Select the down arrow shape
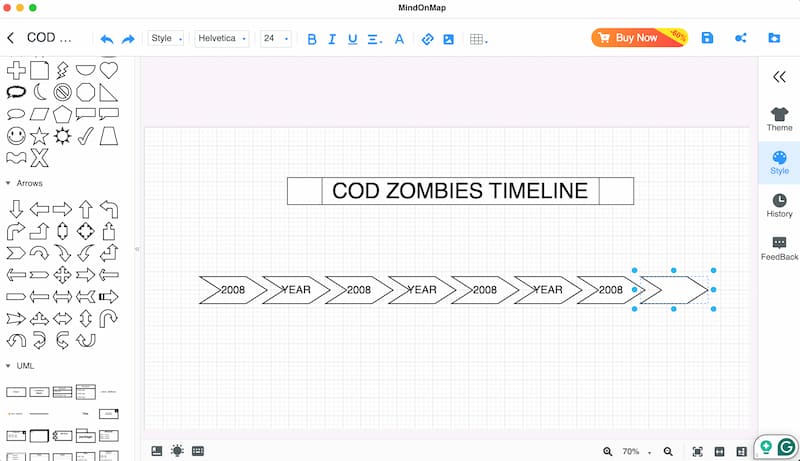800x461 pixels. pos(16,209)
